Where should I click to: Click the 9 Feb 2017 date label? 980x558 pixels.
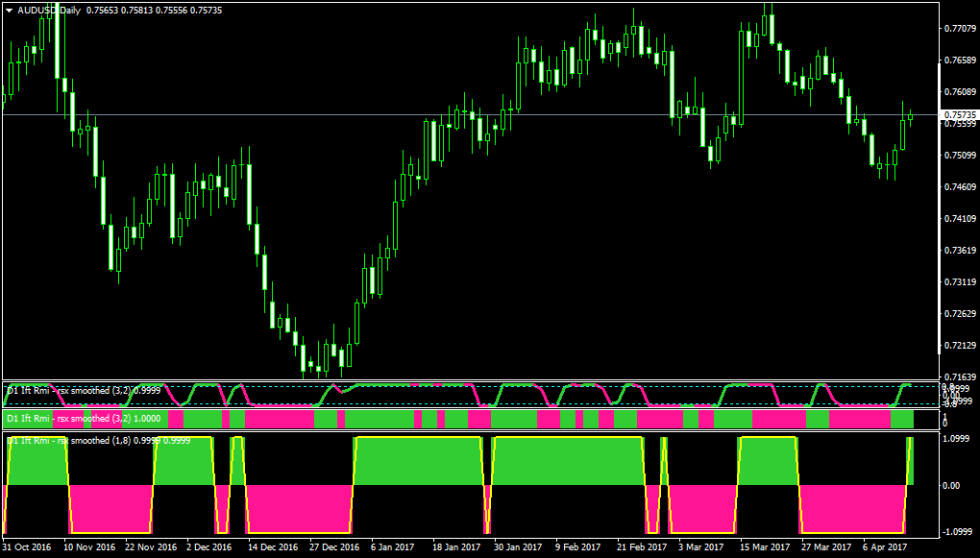577,546
